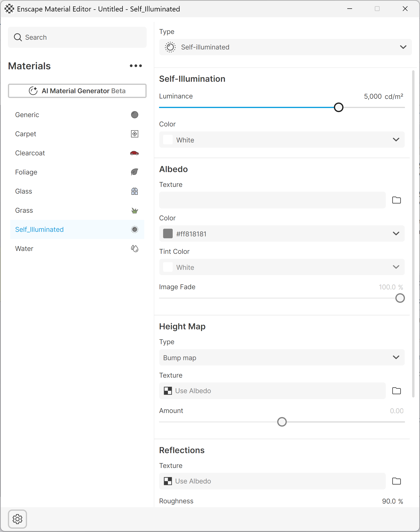Screen dimensions: 420x532
Task: Click the Image Fade slider handle
Action: [x=400, y=298]
